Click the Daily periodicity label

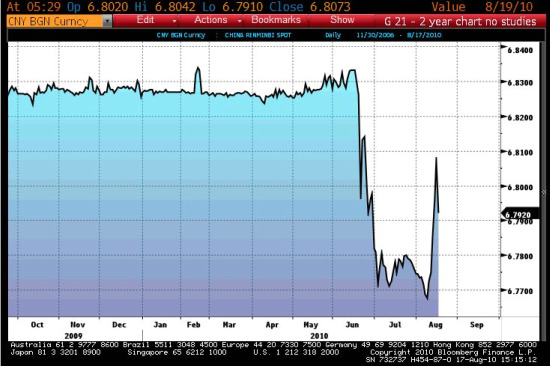[333, 35]
